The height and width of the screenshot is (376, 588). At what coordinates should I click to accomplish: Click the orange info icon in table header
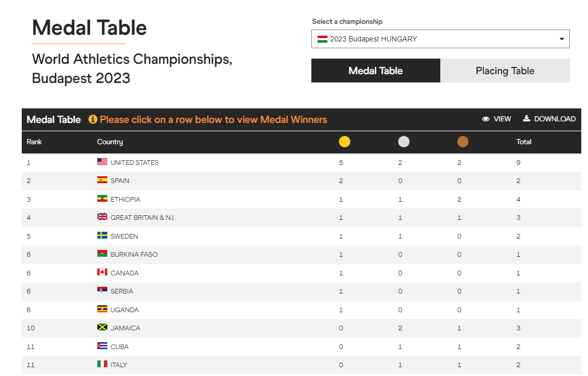point(93,119)
